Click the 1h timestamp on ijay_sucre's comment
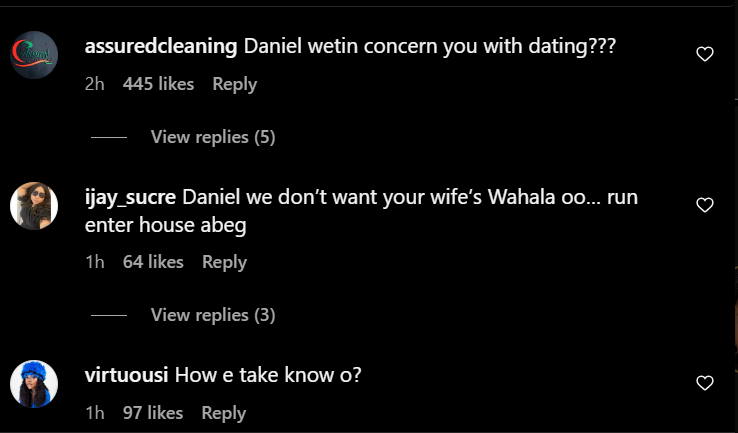This screenshot has width=738, height=433. point(95,262)
